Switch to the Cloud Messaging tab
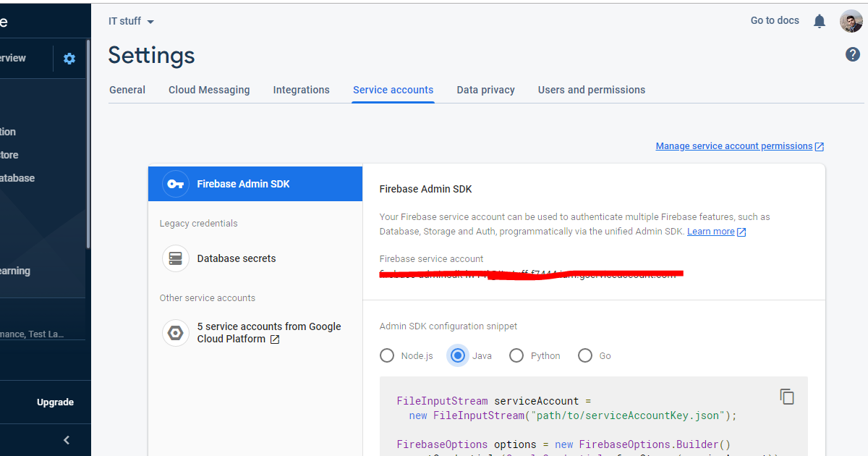 (209, 90)
